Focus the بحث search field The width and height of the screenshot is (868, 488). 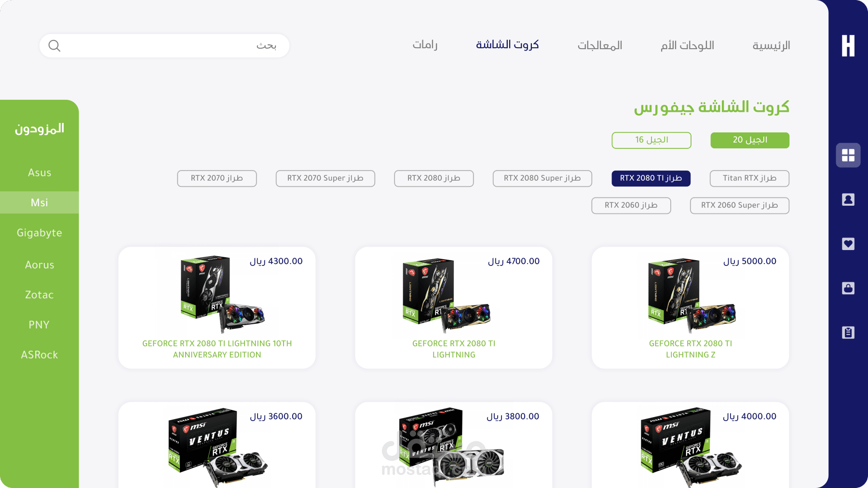164,46
